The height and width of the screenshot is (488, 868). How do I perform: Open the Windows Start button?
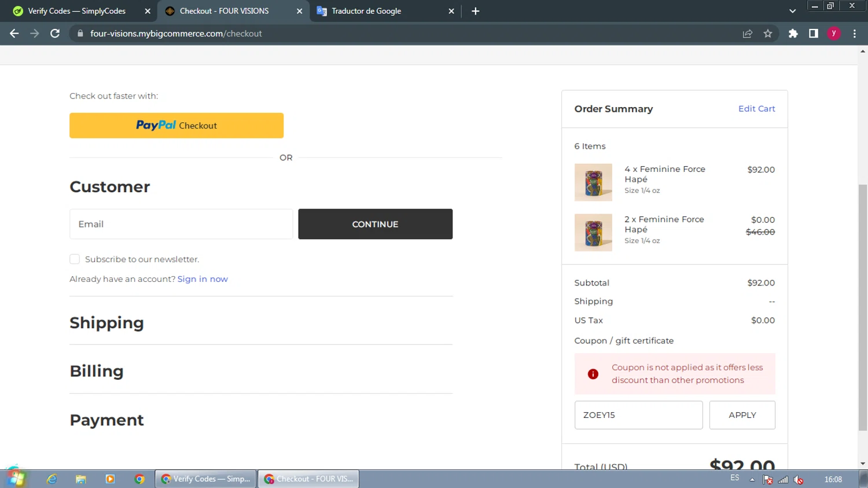pos(16,478)
